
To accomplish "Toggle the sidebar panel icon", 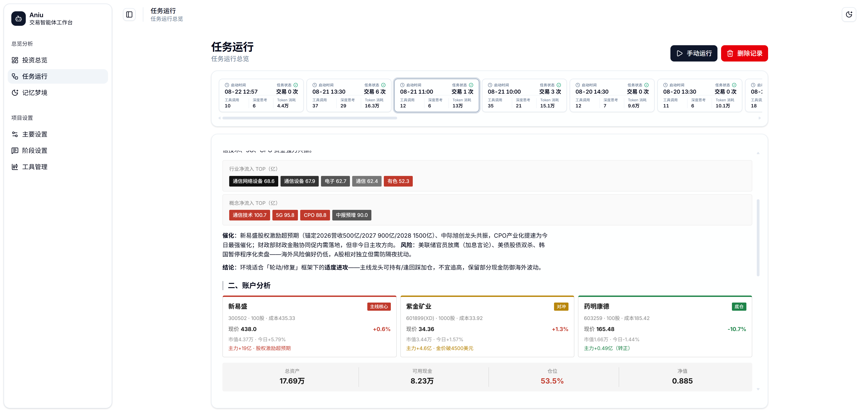I will (x=129, y=14).
